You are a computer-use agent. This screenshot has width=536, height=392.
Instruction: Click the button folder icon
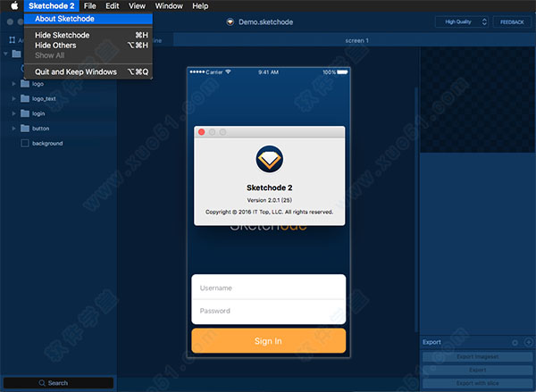click(25, 129)
